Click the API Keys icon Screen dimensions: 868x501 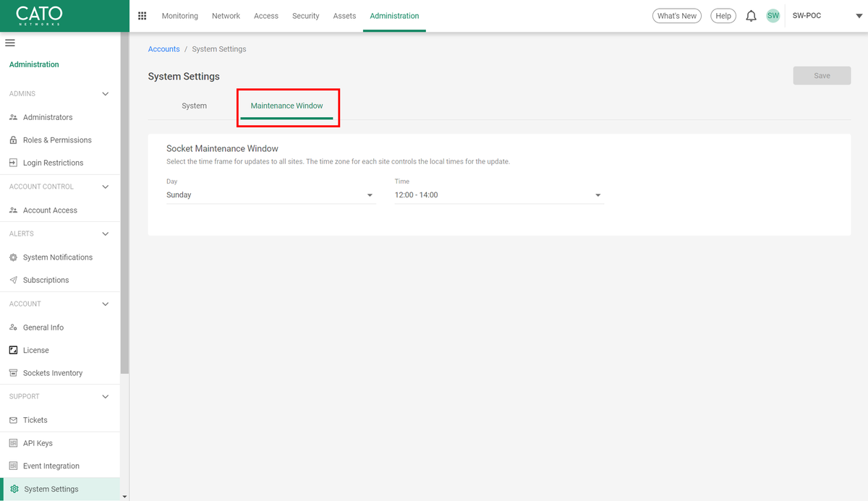pyautogui.click(x=13, y=443)
